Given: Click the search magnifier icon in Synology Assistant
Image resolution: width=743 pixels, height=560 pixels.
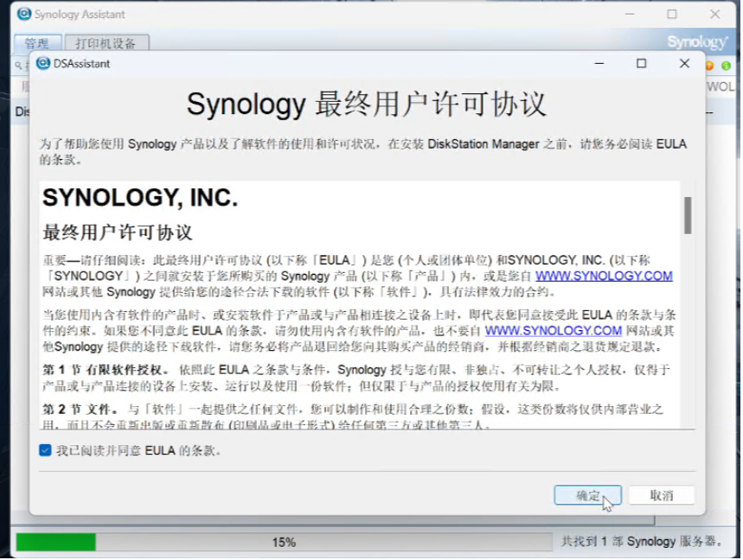Looking at the screenshot, I should 18,66.
